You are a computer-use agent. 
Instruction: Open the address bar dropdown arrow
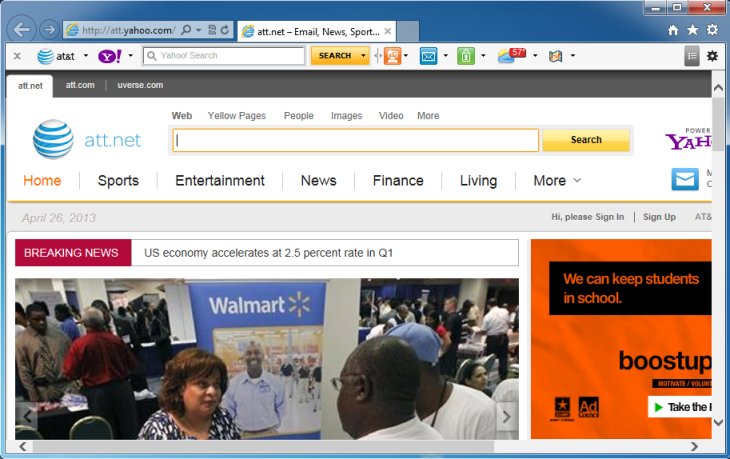click(x=198, y=30)
